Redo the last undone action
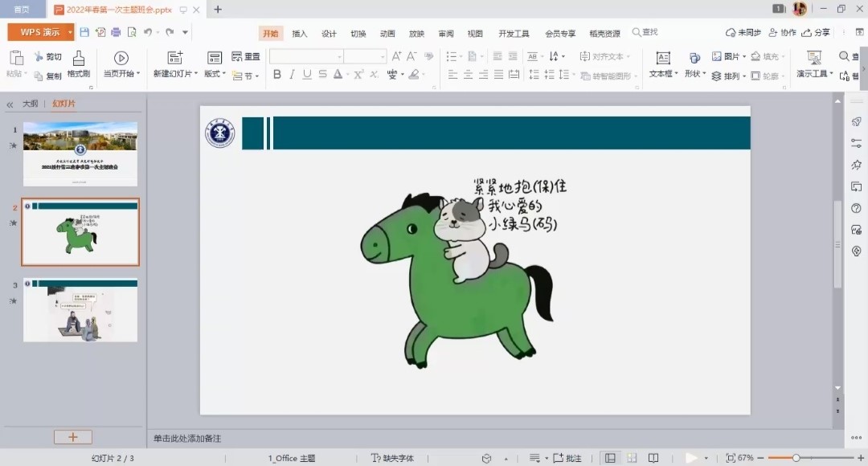The height and width of the screenshot is (466, 868). (x=170, y=32)
